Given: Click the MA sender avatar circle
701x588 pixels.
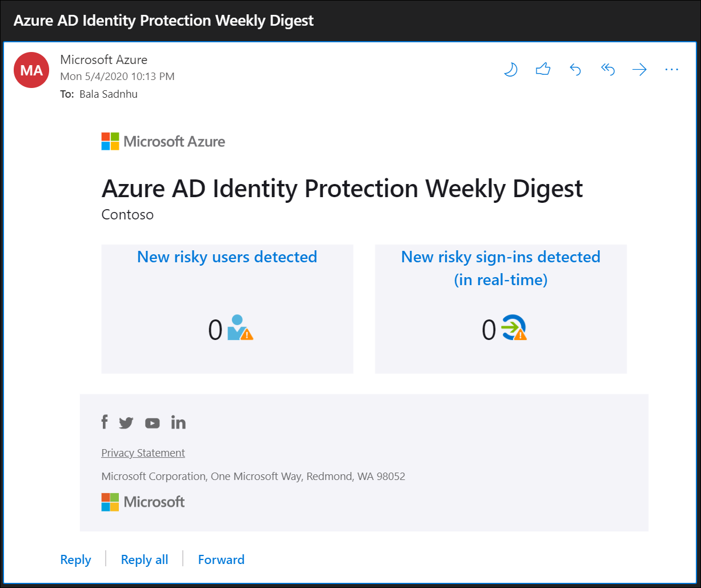Looking at the screenshot, I should click(31, 70).
